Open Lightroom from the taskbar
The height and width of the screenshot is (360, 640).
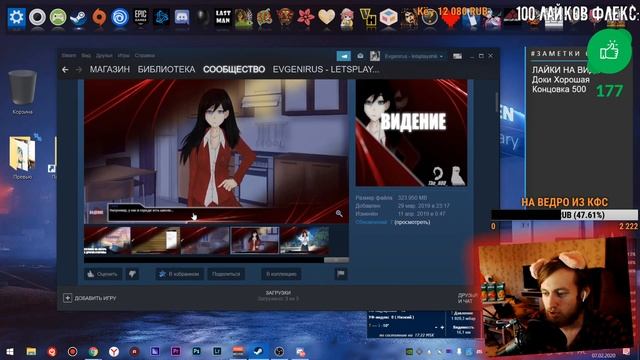(x=217, y=351)
